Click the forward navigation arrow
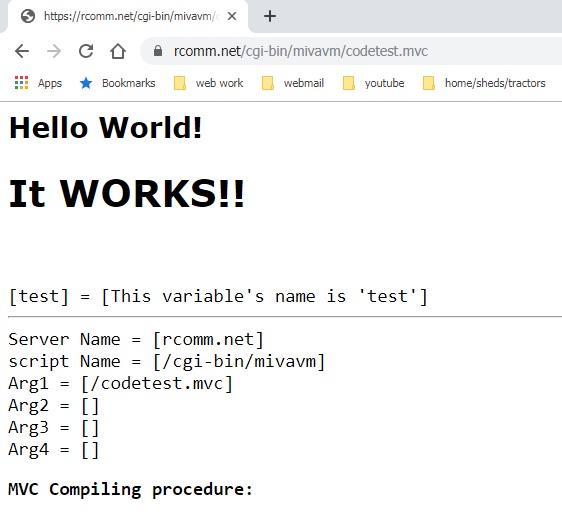562x515 pixels. [54, 51]
